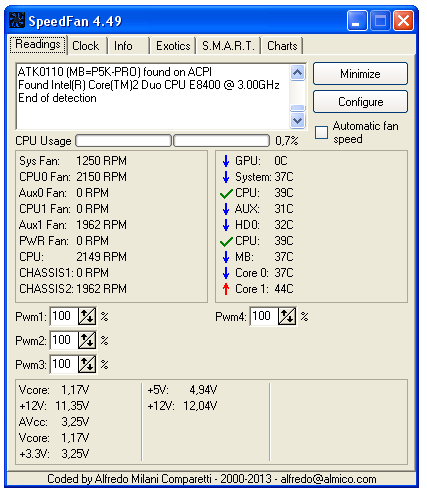The image size is (427, 491).
Task: Click the blue arrow next to AUX temperature
Action: (226, 209)
